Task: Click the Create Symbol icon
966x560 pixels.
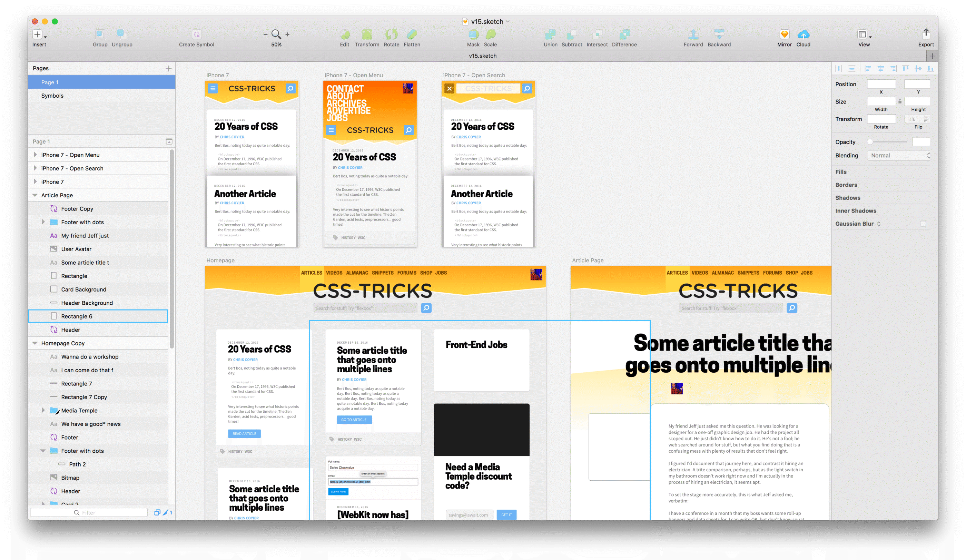Action: point(196,35)
